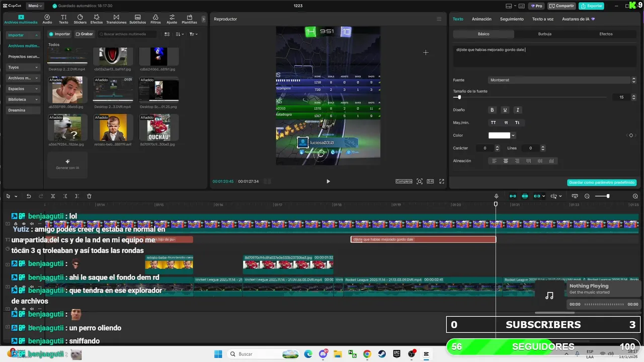Set text case to title case Tt

click(517, 123)
